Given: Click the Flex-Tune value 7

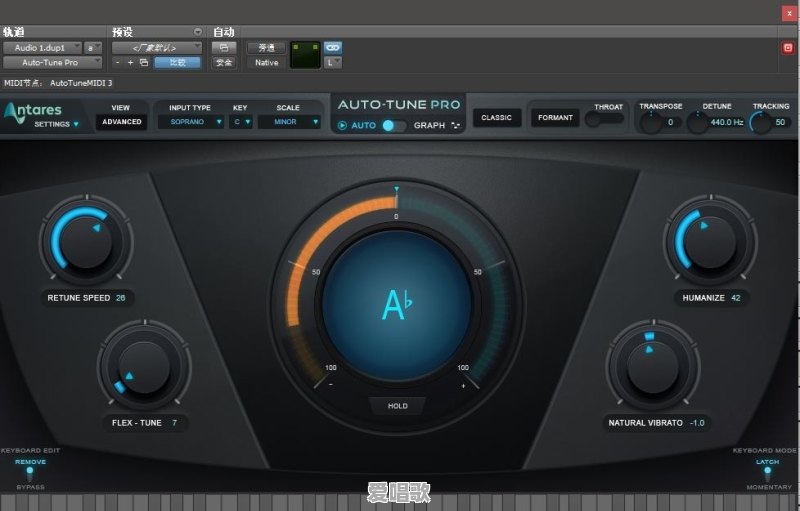Looking at the screenshot, I should click(174, 423).
